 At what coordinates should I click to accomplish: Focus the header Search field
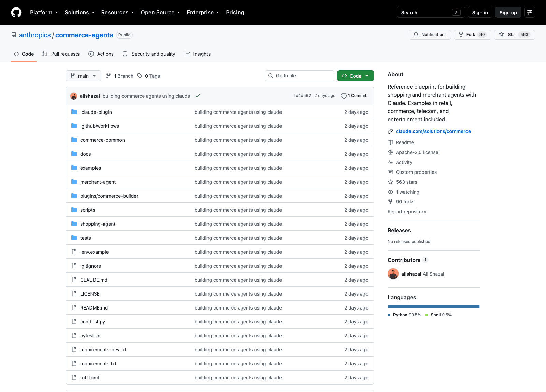pos(431,12)
